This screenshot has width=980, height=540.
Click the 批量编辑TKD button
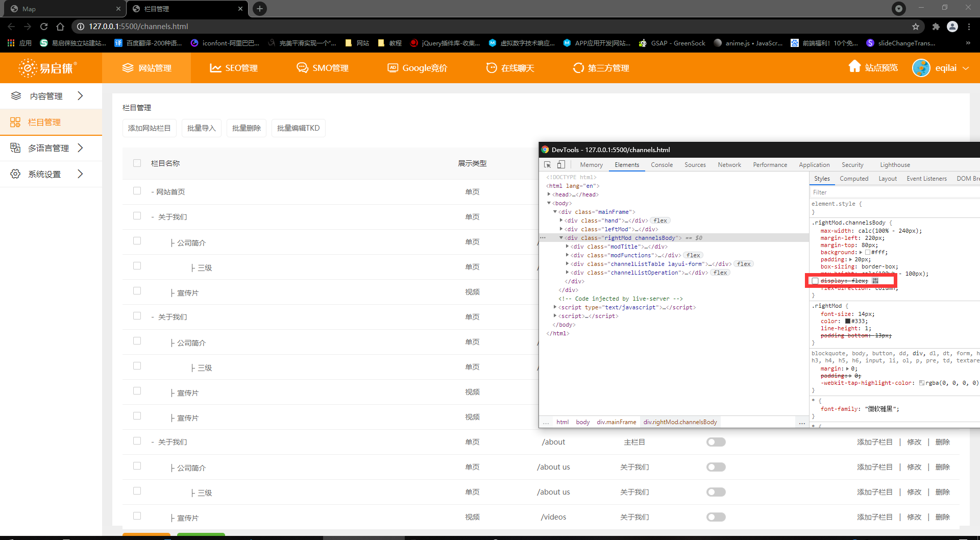(x=299, y=128)
